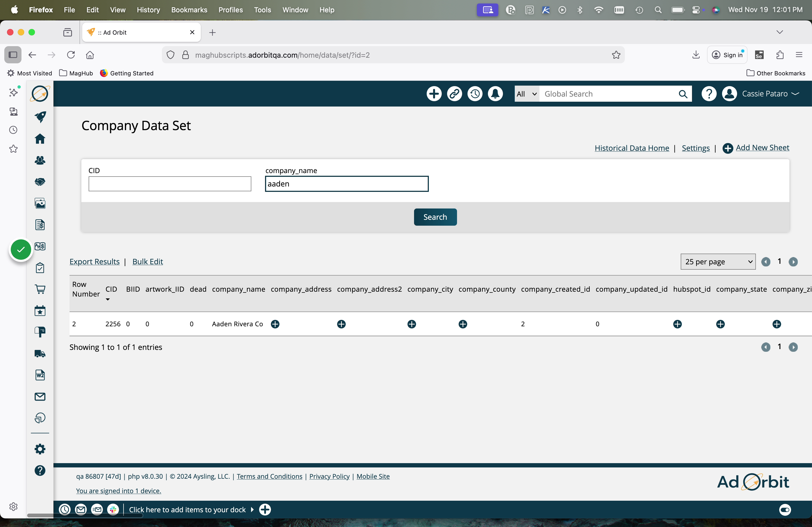812x527 pixels.
Task: Open the 25 per page dropdown
Action: (718, 261)
